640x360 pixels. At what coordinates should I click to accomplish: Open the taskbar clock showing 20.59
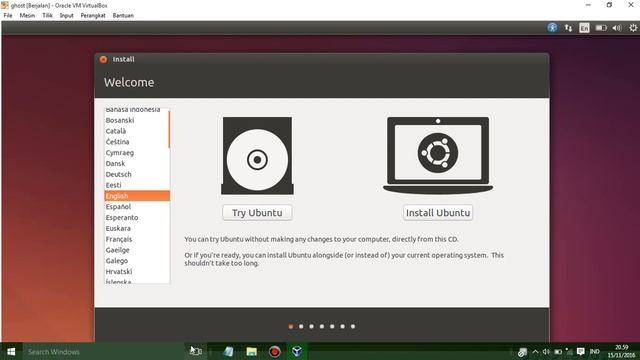pos(621,351)
